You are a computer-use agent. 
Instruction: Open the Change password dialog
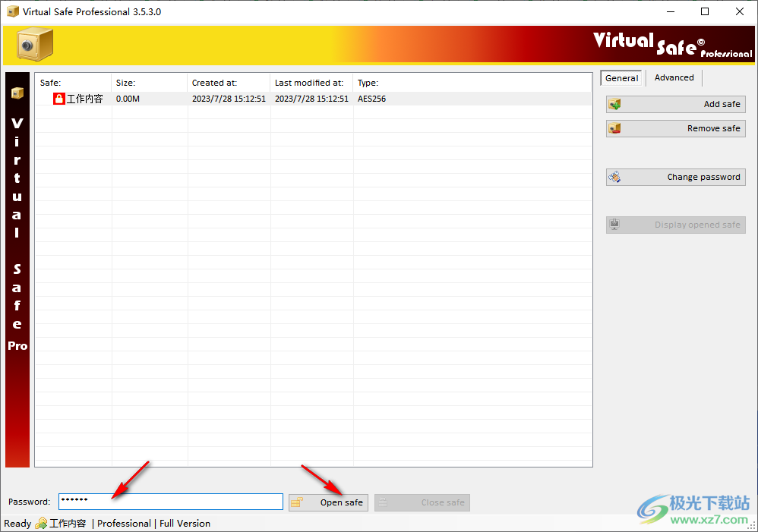click(x=676, y=177)
